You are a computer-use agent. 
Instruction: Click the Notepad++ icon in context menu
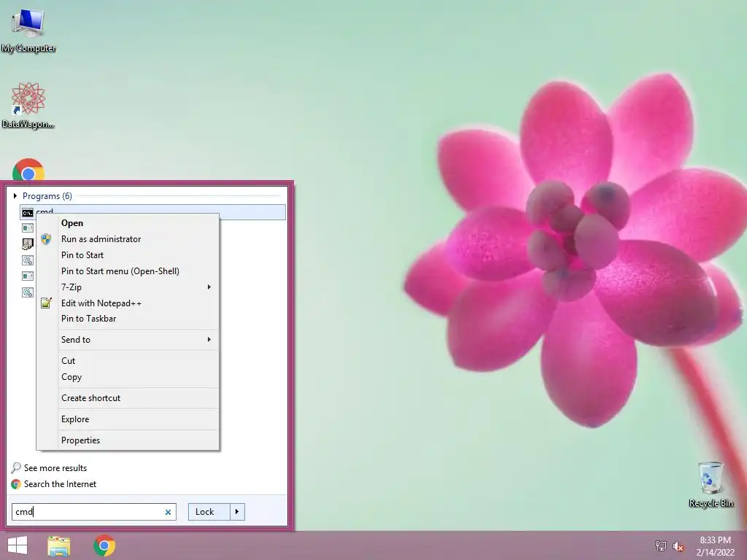pos(46,303)
